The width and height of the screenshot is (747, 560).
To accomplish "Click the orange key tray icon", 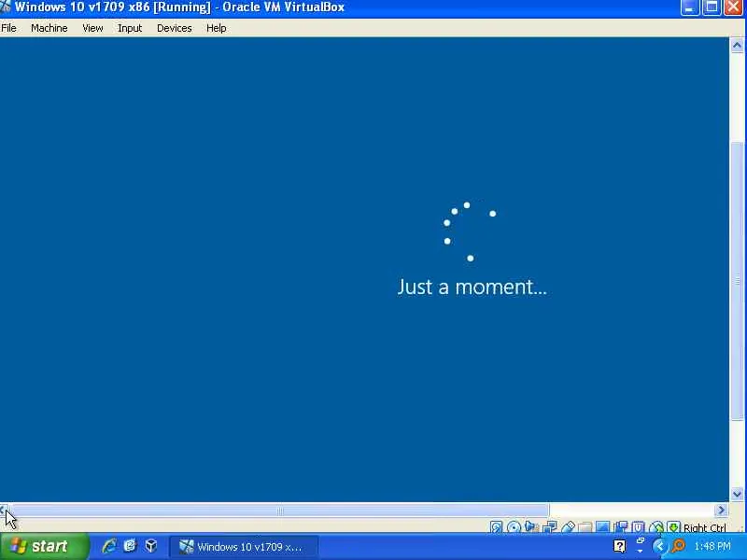I will [x=678, y=546].
